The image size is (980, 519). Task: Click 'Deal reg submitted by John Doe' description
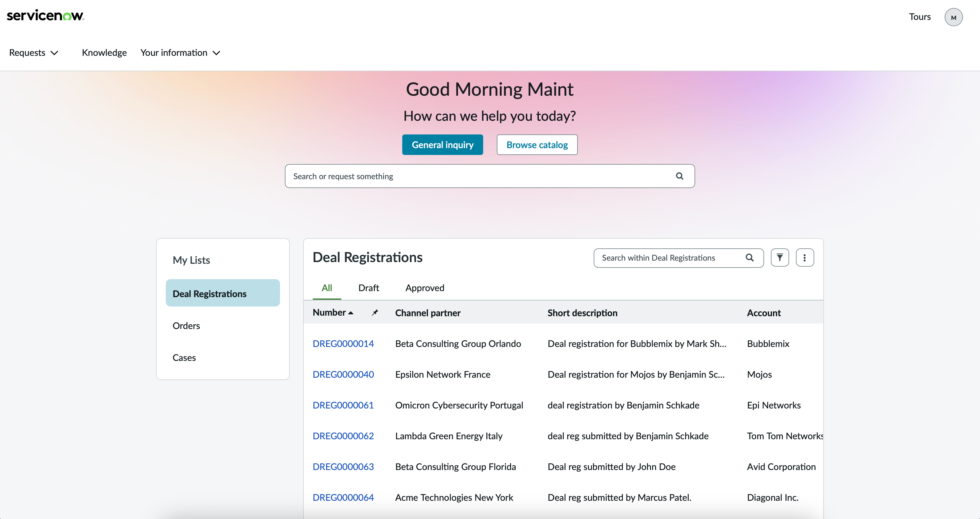click(x=611, y=467)
